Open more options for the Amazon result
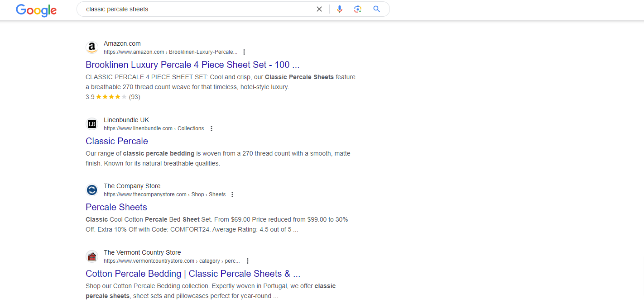This screenshot has height=308, width=644. click(x=244, y=52)
